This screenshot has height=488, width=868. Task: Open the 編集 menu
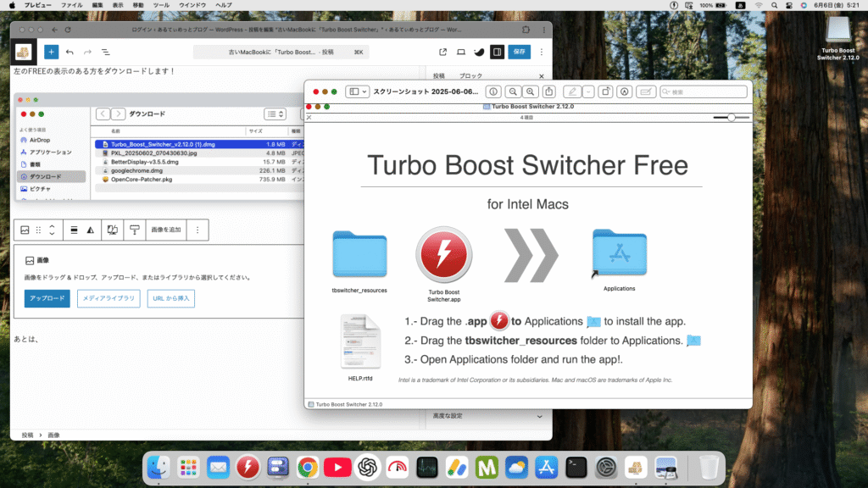[x=97, y=6]
